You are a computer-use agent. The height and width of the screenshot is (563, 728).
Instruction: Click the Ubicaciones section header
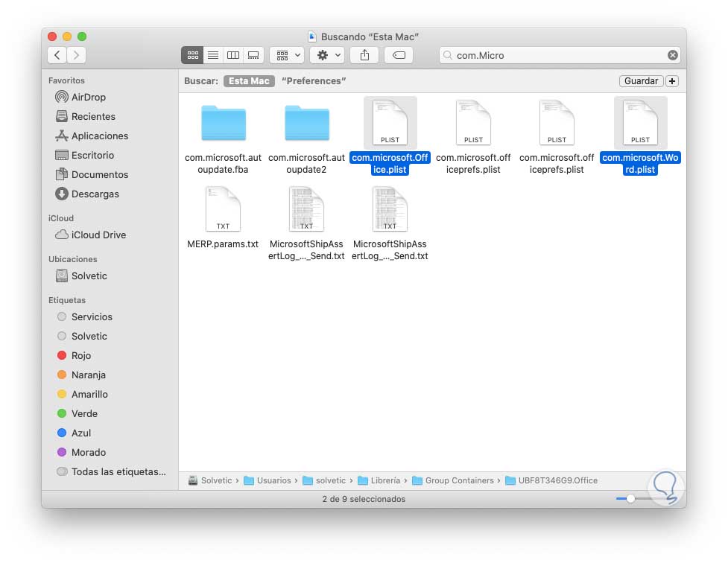coord(73,259)
